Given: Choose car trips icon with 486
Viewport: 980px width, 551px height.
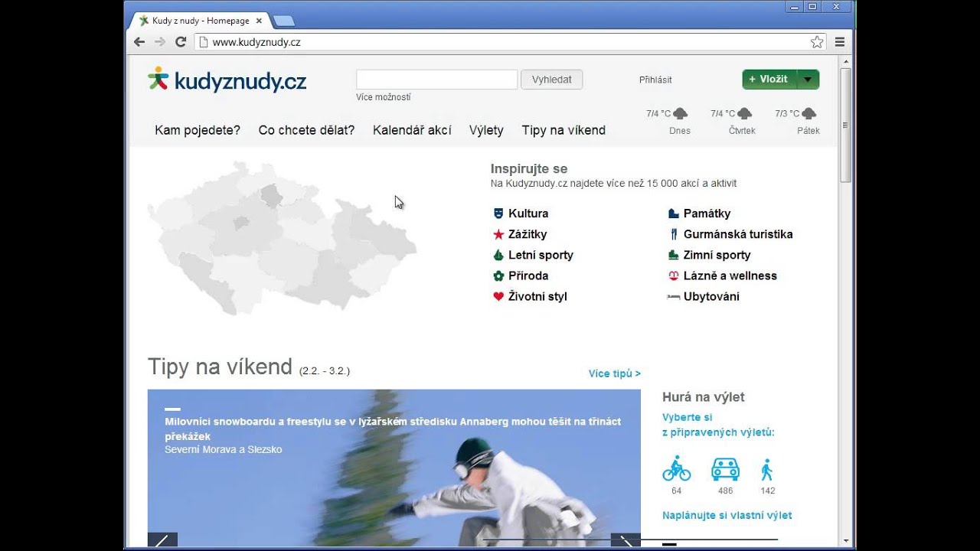Looking at the screenshot, I should (725, 468).
